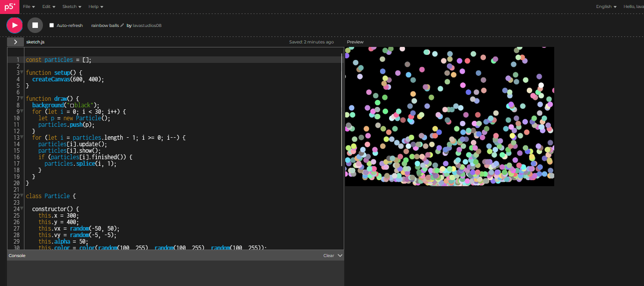Image resolution: width=644 pixels, height=286 pixels.
Task: Open the English language dropdown
Action: (x=606, y=7)
